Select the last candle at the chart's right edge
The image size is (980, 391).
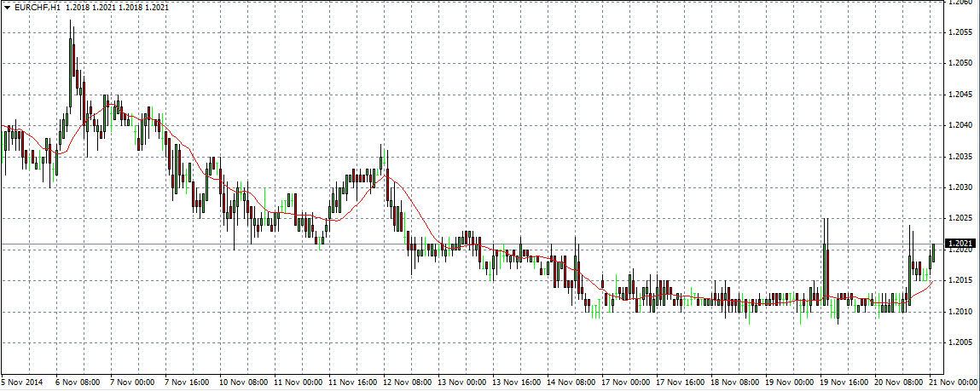[x=934, y=253]
